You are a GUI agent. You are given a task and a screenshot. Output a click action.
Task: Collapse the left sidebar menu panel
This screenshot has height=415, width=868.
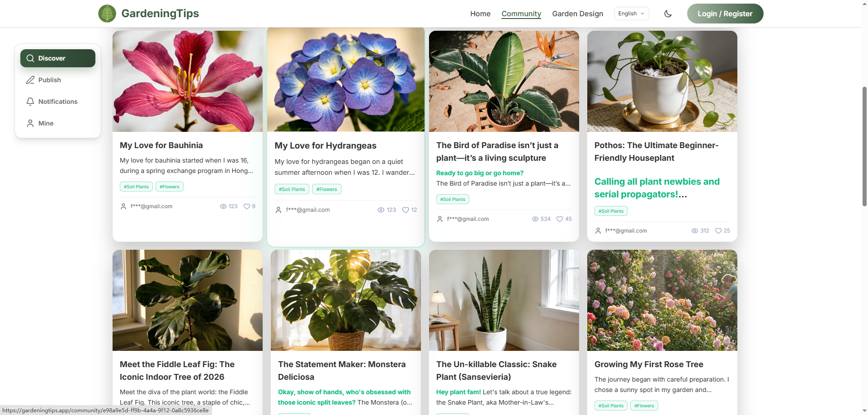pos(57,90)
